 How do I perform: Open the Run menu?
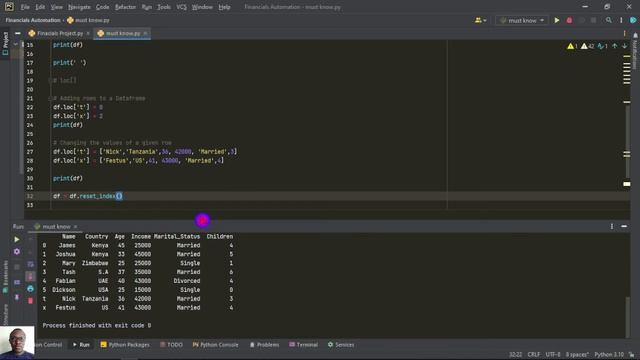tap(147, 7)
